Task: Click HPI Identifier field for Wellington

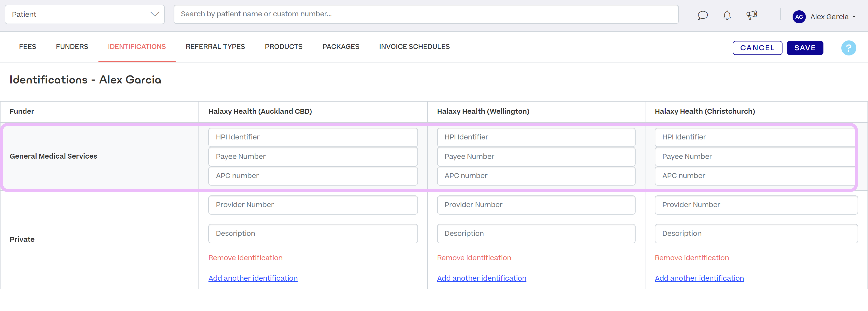Action: pyautogui.click(x=536, y=137)
